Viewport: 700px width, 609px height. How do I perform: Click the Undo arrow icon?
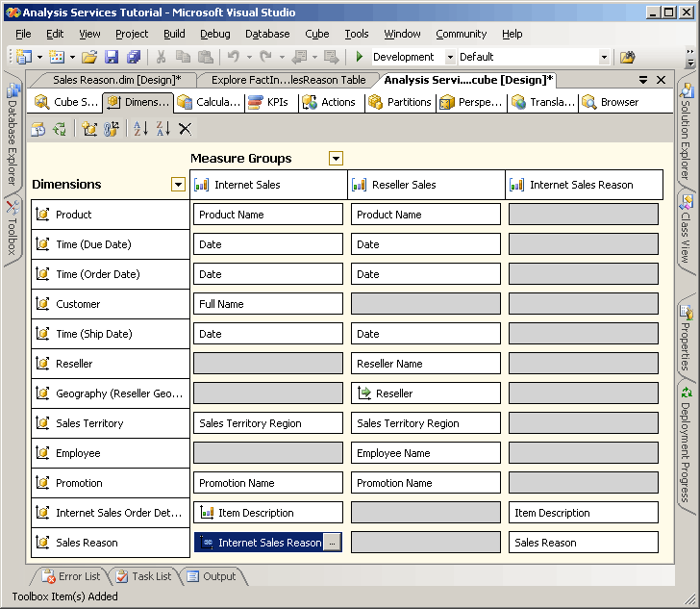click(x=234, y=57)
